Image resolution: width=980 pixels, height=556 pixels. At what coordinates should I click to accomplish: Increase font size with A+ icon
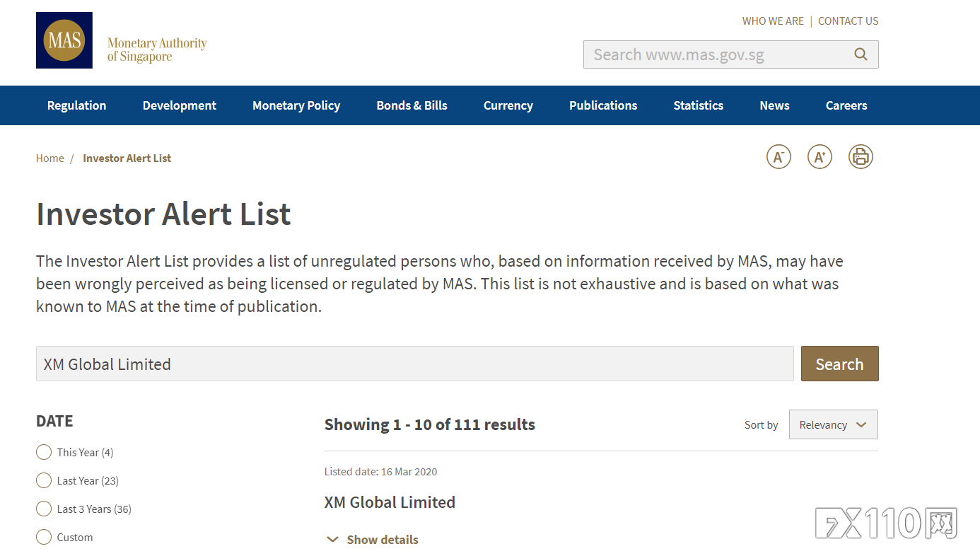[x=819, y=156]
